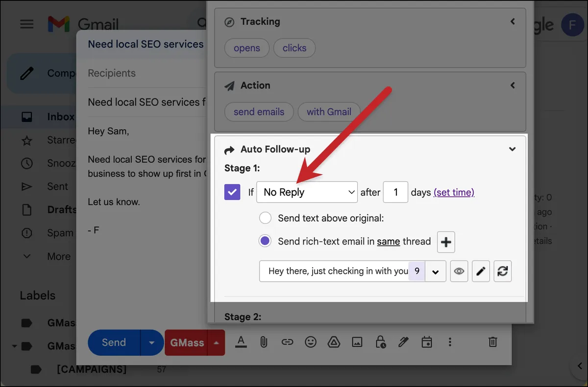Select Send rich-text email radio button

(265, 241)
